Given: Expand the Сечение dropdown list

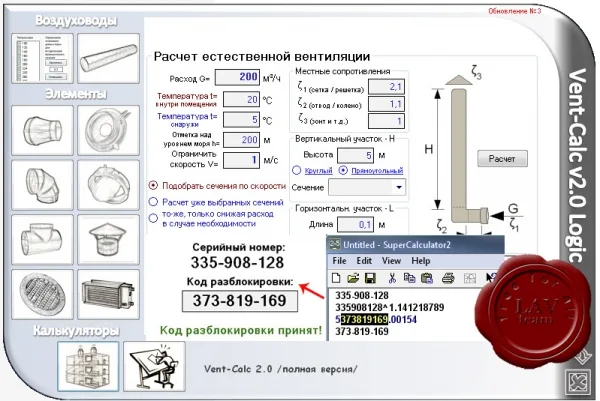Looking at the screenshot, I should click(399, 187).
